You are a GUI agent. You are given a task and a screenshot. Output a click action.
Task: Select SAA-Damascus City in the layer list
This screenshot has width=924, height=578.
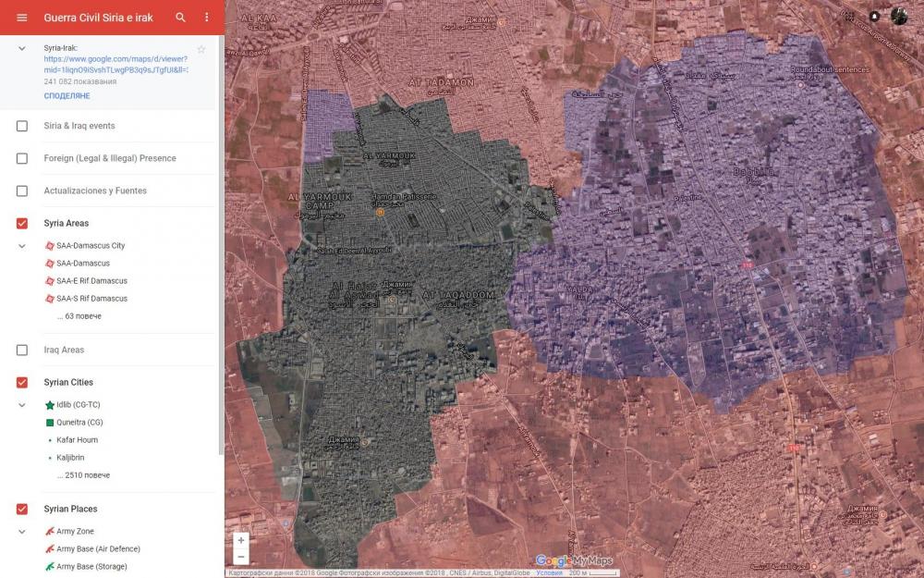pos(90,246)
